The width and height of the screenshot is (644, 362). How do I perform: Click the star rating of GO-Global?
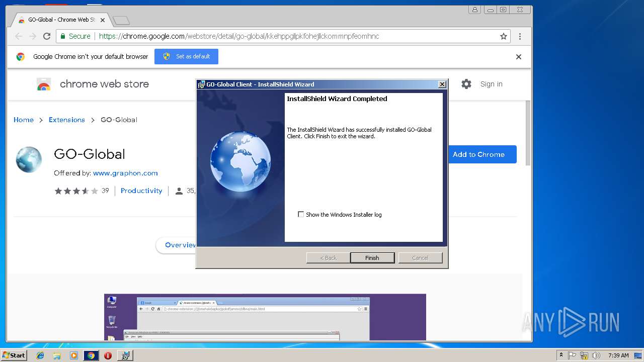point(76,191)
